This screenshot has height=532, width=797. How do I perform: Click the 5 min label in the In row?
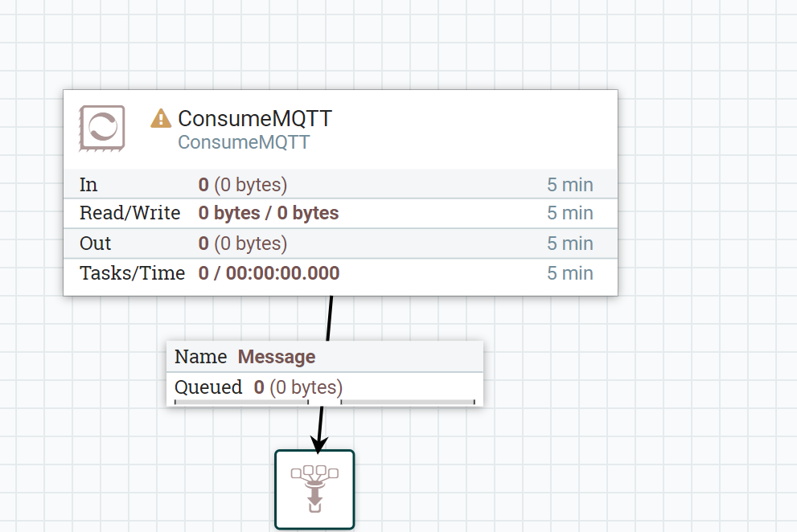click(x=569, y=185)
